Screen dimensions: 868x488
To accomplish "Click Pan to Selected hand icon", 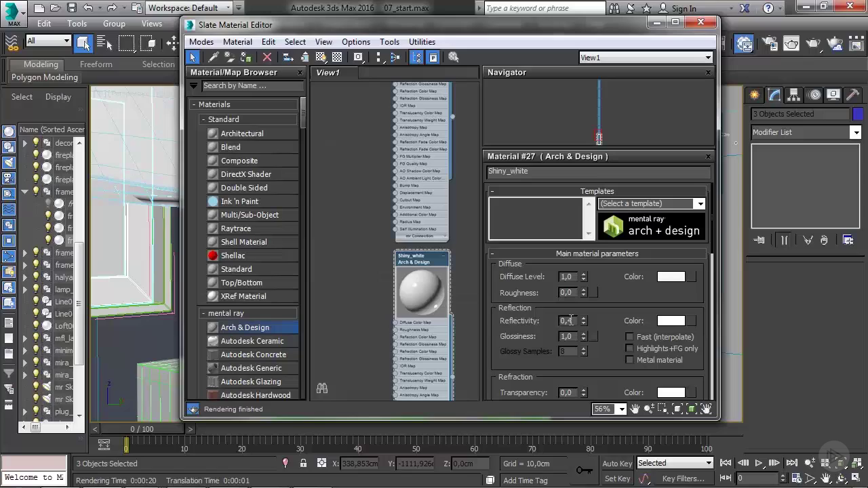I will 706,409.
